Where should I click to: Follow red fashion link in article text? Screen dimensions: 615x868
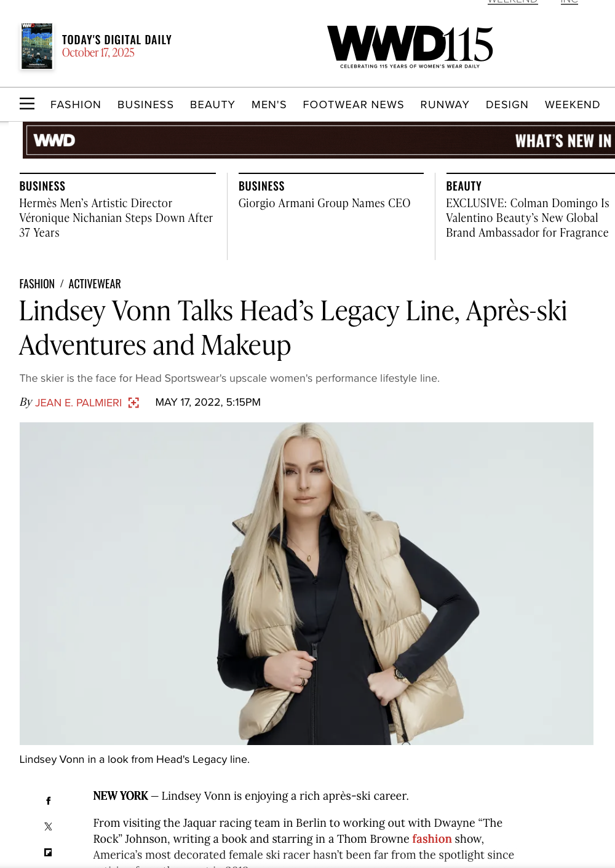(x=432, y=838)
